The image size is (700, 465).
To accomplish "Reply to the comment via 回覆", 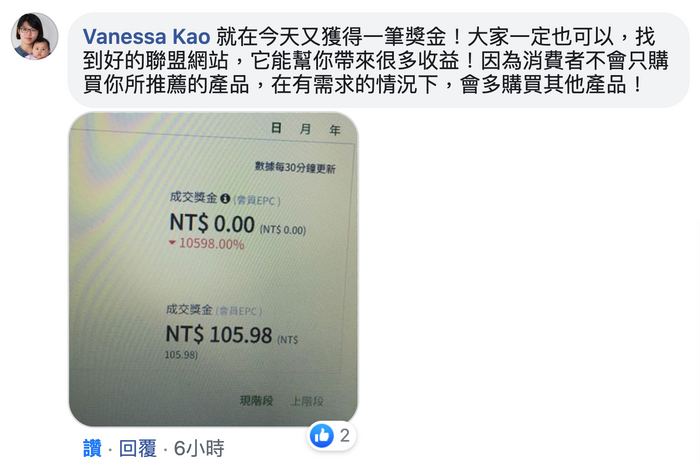I will click(138, 448).
